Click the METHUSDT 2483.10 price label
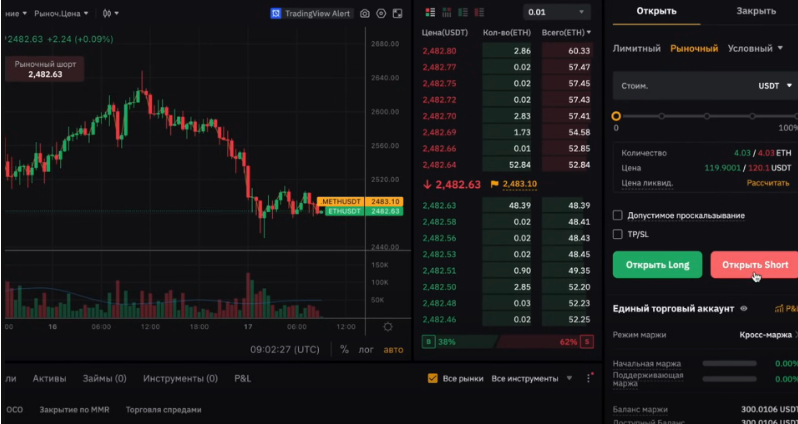This screenshot has width=798, height=424. [360, 202]
